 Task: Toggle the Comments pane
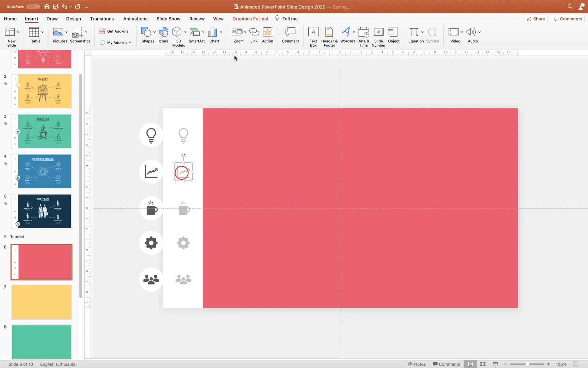(x=446, y=364)
